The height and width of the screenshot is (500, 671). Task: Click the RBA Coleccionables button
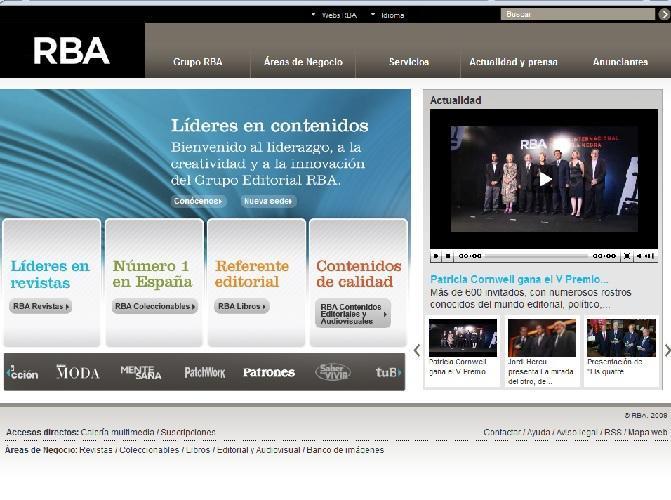tap(154, 307)
